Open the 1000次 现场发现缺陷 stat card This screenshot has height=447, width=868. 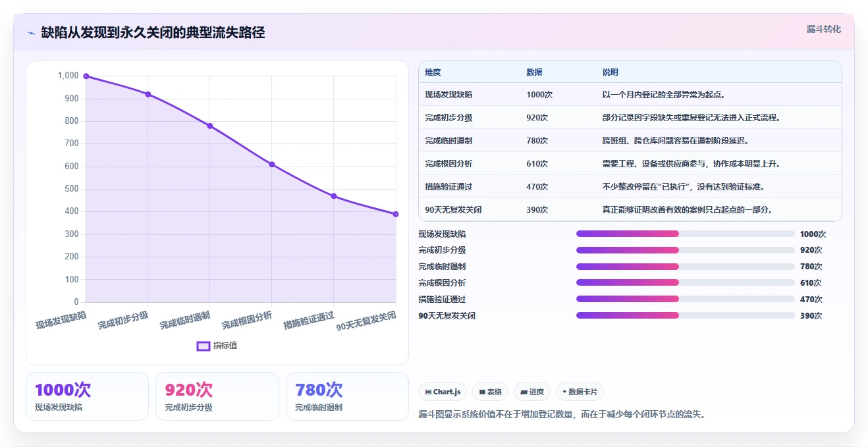[x=87, y=396]
